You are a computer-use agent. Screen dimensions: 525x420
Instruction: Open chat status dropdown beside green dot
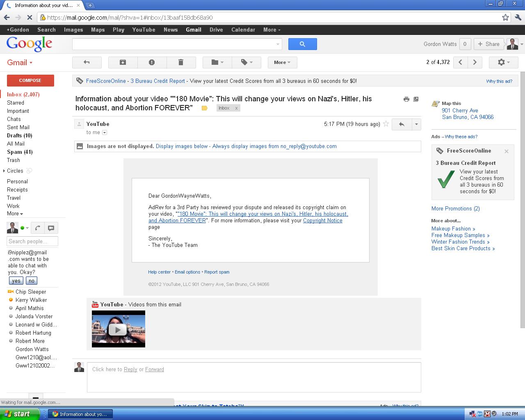click(x=27, y=228)
